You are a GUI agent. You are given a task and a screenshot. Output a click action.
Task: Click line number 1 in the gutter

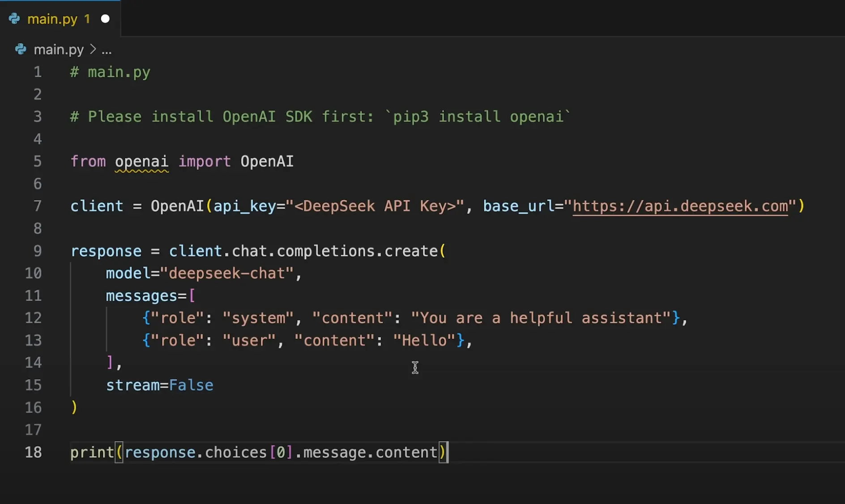point(38,72)
